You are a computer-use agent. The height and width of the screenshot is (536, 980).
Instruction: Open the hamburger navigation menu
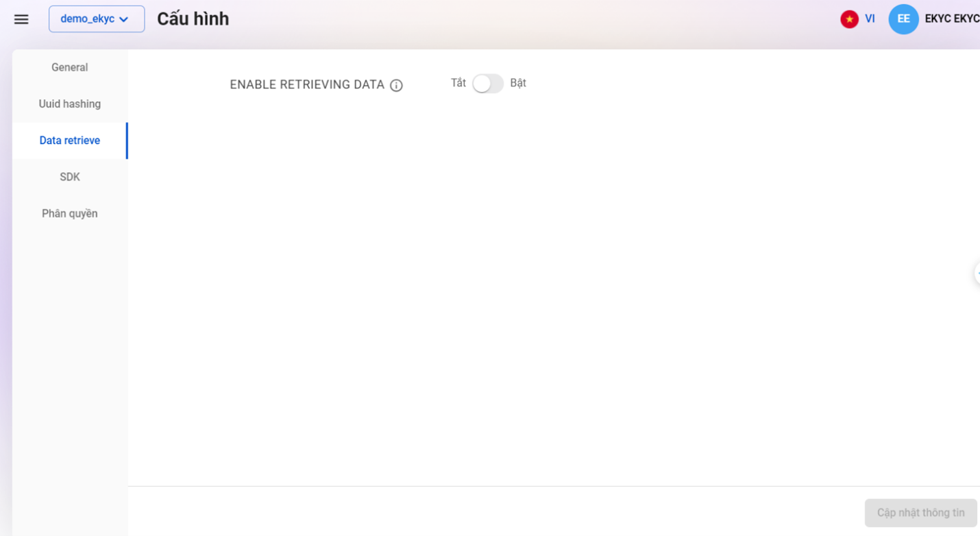point(21,19)
